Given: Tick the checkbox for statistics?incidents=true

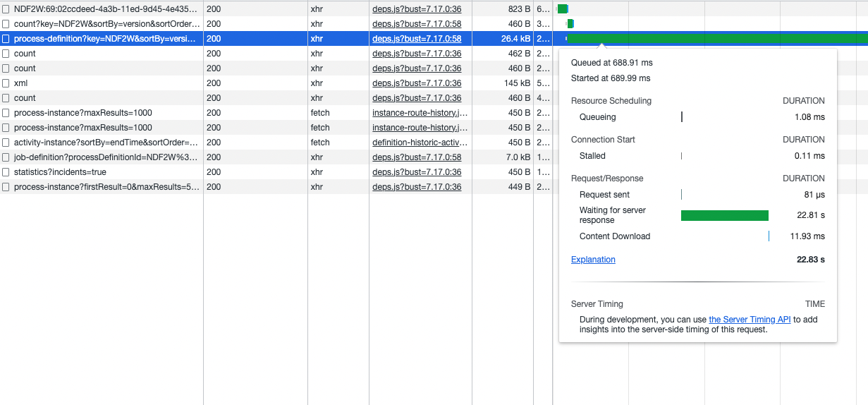Looking at the screenshot, I should [6, 172].
